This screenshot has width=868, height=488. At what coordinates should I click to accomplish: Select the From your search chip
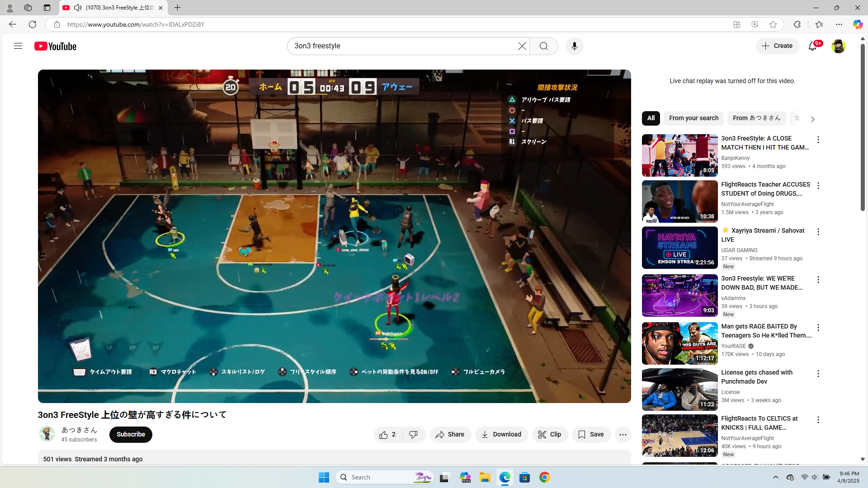[x=693, y=118]
